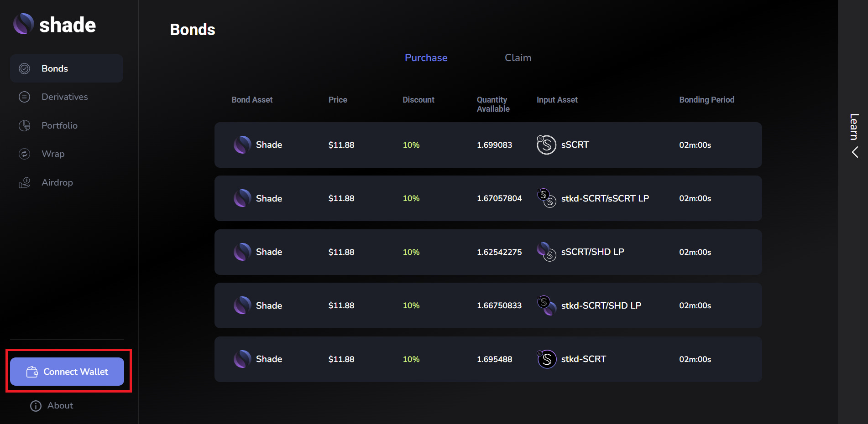Click the Derivatives sidebar icon
The width and height of the screenshot is (868, 424).
[24, 97]
